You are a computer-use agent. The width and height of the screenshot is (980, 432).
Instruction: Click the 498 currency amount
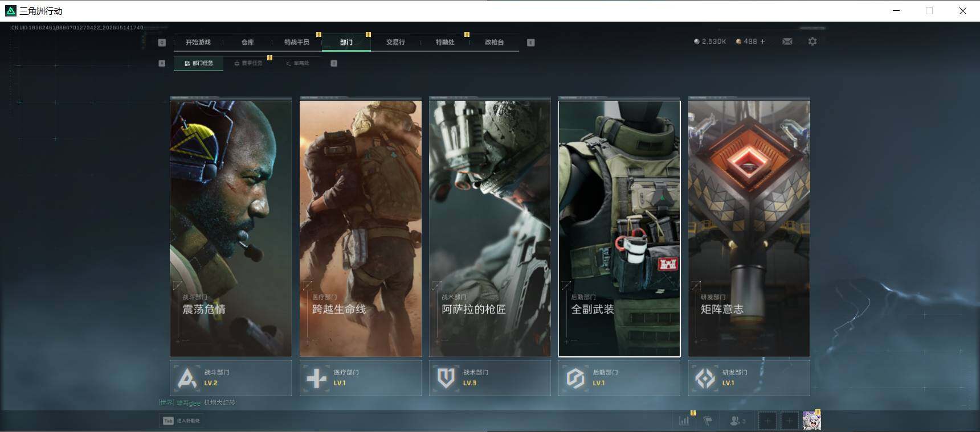tap(750, 42)
